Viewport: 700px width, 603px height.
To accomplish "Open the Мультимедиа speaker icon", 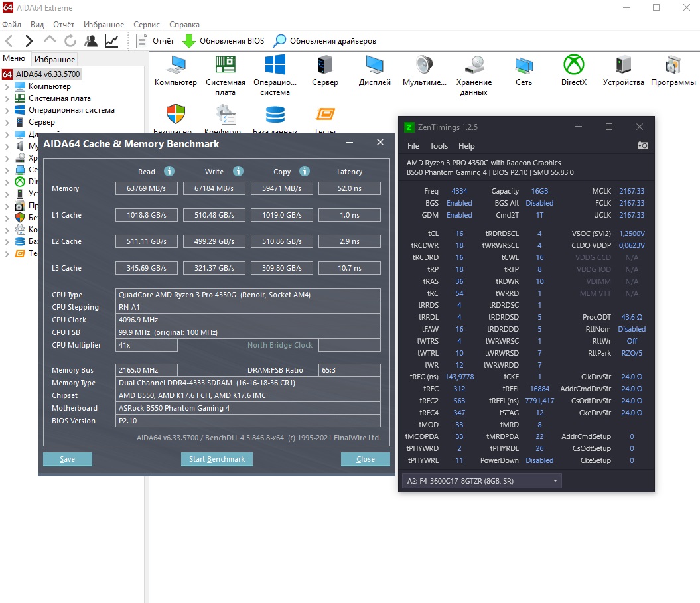I will [x=425, y=70].
